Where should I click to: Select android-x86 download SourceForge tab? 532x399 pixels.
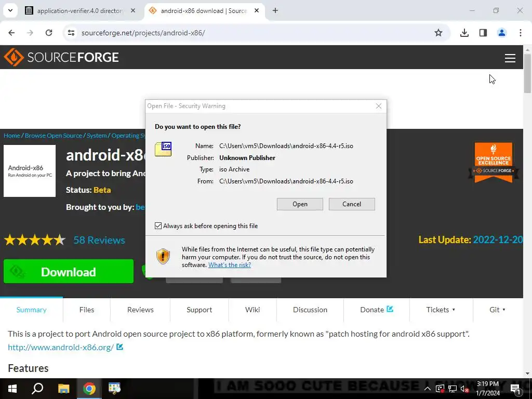coord(204,11)
